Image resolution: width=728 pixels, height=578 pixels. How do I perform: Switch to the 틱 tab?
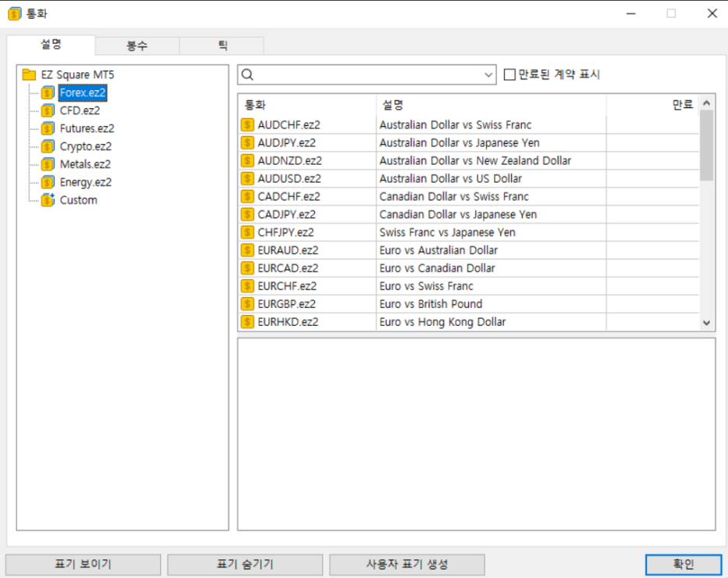coord(222,46)
